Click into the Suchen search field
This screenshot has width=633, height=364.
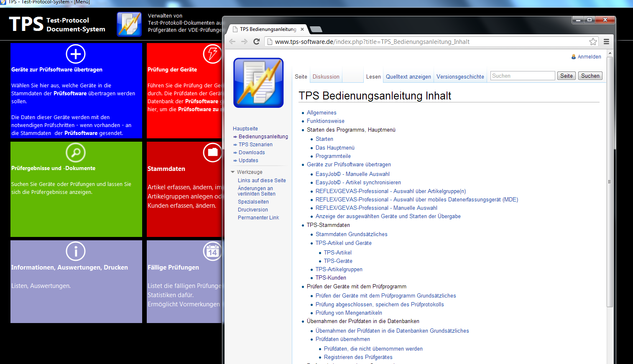[x=523, y=76]
